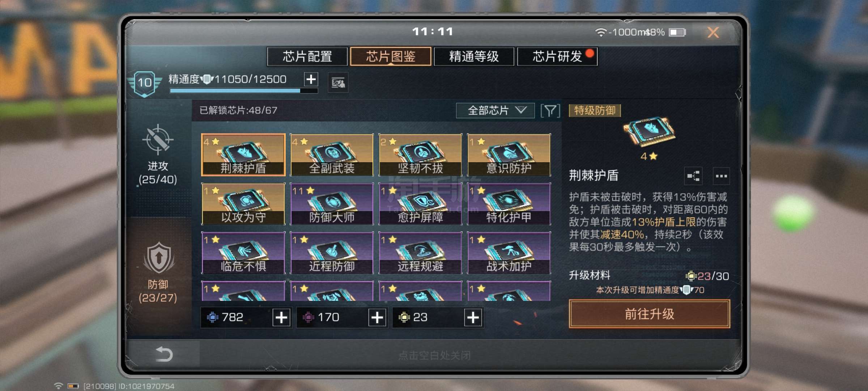This screenshot has height=391, width=868.
Task: Switch to the 精通等级 tab
Action: [x=474, y=56]
